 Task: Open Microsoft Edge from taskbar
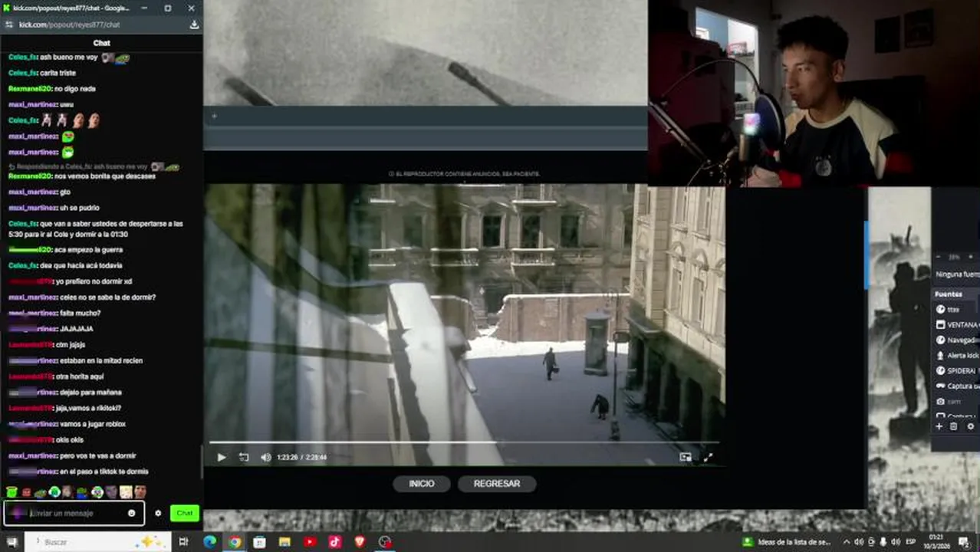[x=209, y=542]
